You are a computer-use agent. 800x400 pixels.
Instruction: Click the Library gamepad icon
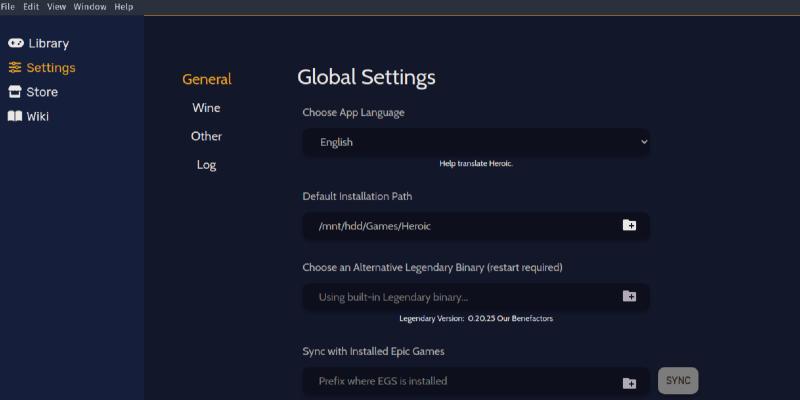pos(16,43)
